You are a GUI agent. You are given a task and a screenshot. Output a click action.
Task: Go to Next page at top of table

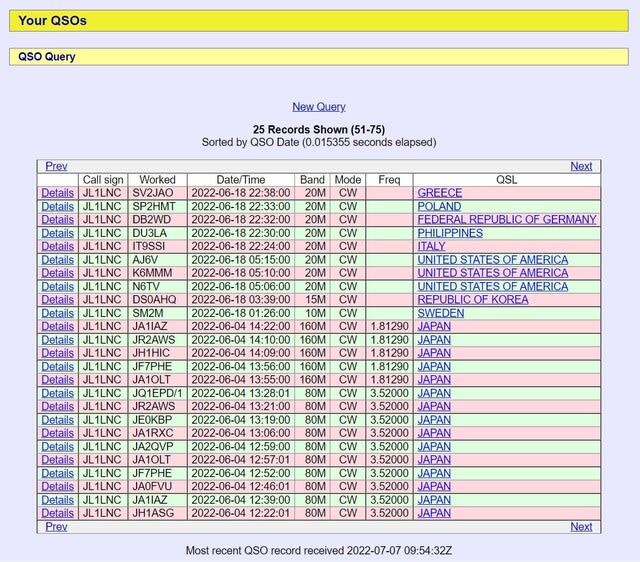[581, 166]
